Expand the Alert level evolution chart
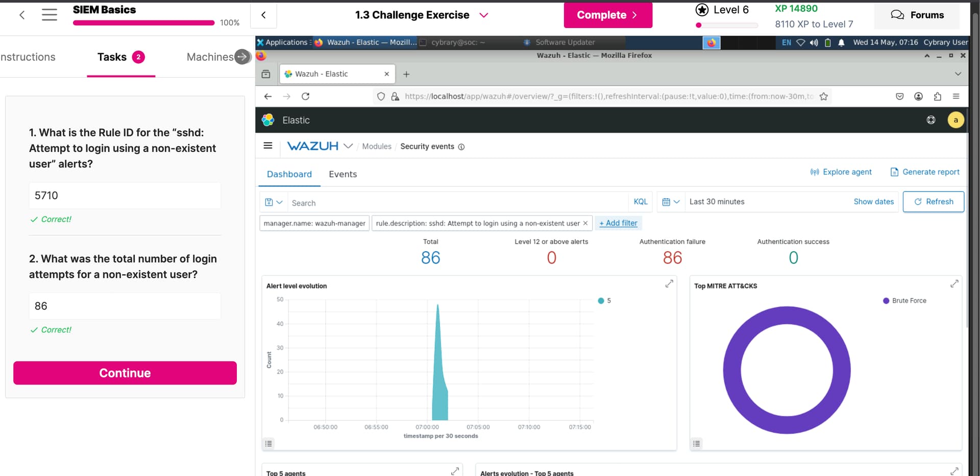The width and height of the screenshot is (980, 476). click(669, 283)
